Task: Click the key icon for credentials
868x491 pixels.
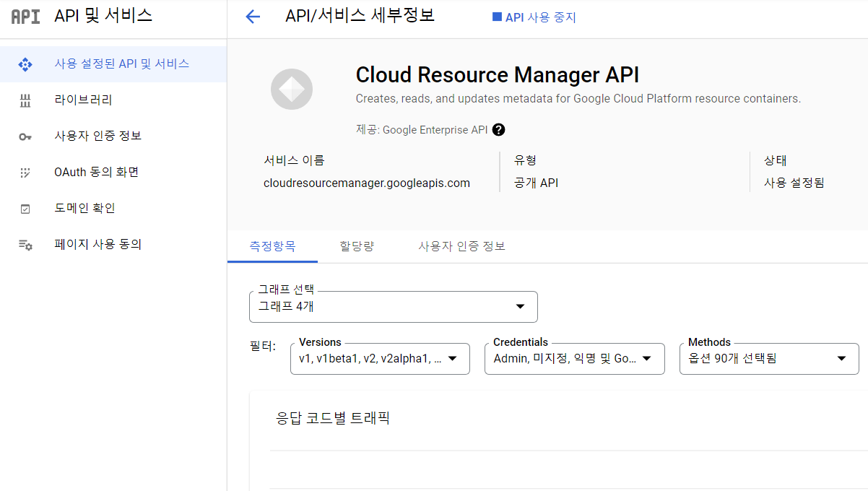Action: coord(25,136)
